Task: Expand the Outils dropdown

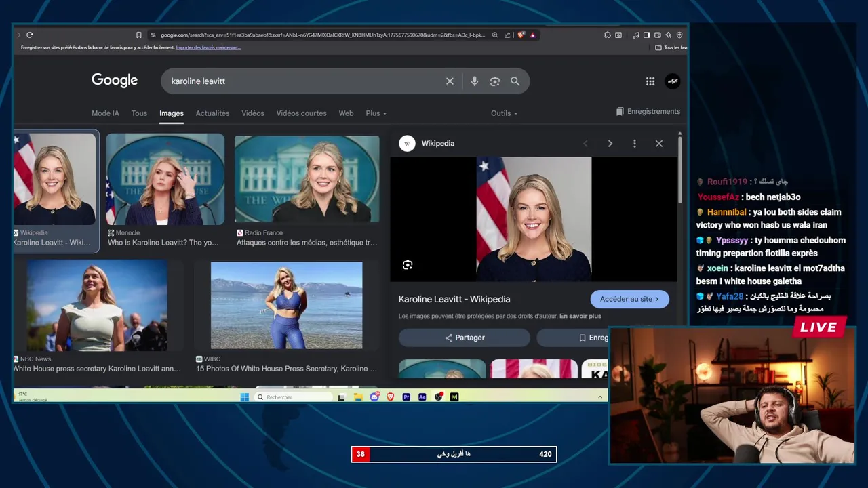Action: 505,113
